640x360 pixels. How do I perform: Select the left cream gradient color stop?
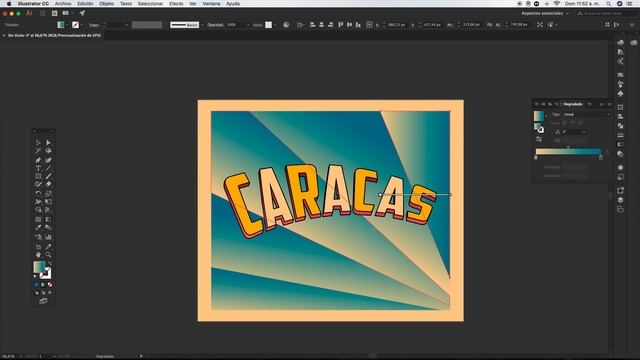tap(536, 157)
